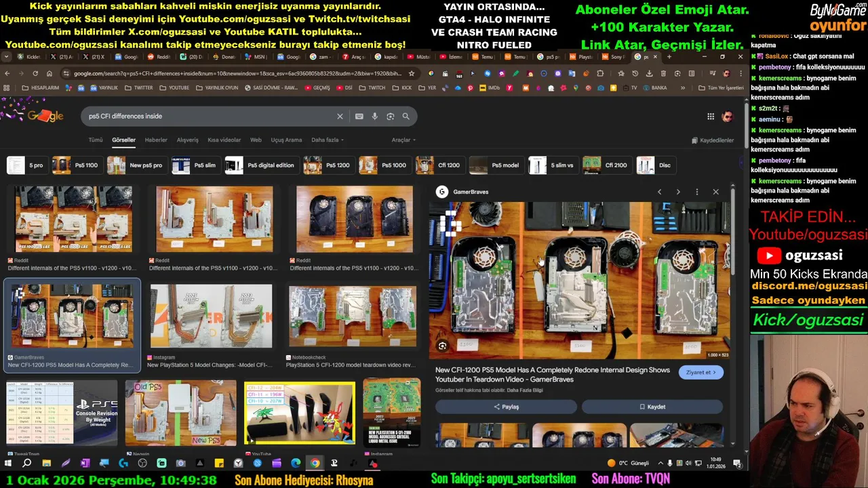Open the Daha Fazla Bilgi copyright link

525,390
